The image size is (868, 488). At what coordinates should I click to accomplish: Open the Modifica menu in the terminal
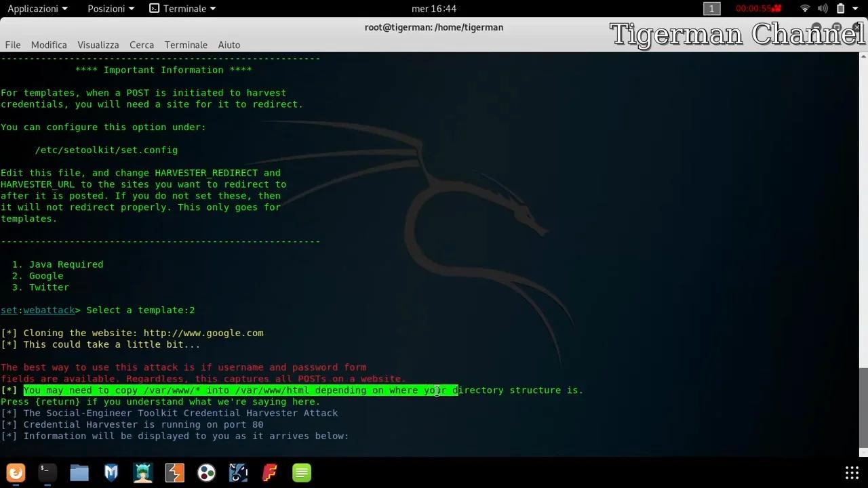pos(49,45)
